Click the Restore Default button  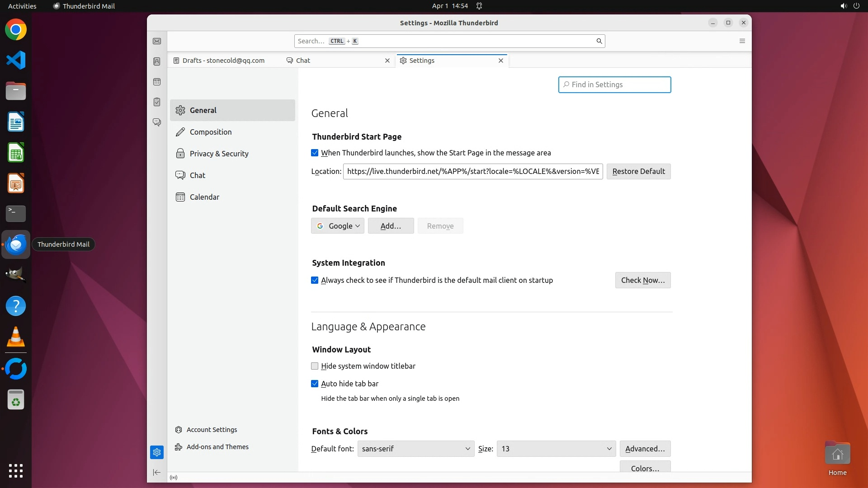coord(638,171)
